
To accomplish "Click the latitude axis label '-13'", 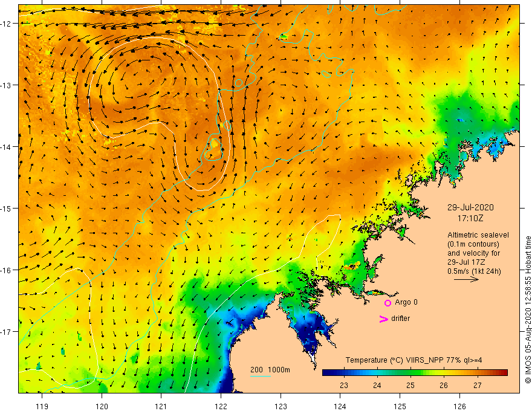I will (x=6, y=85).
